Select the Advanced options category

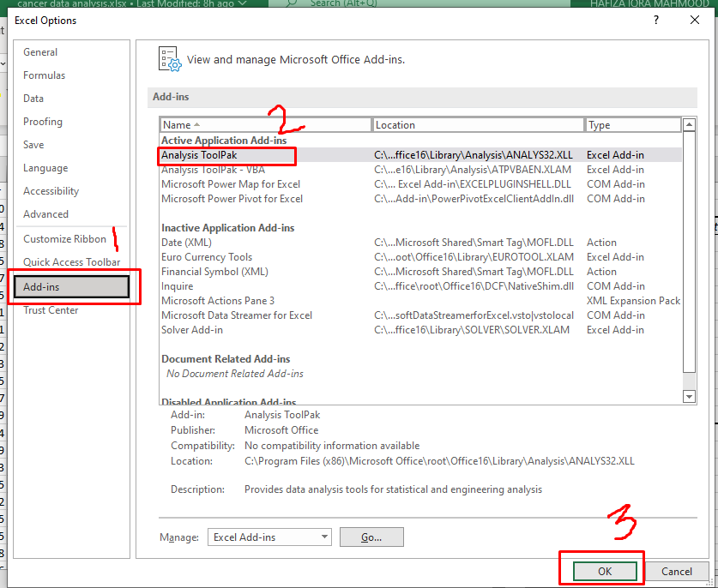(44, 213)
